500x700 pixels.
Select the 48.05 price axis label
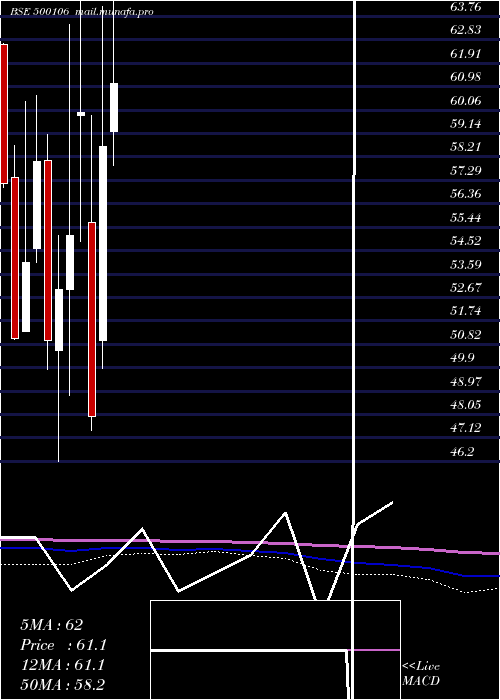click(x=466, y=404)
